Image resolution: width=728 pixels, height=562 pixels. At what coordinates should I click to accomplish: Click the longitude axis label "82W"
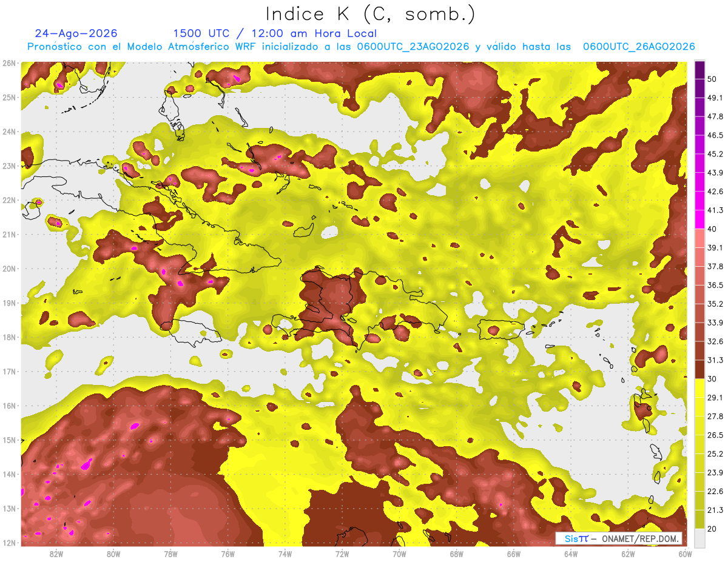(56, 554)
